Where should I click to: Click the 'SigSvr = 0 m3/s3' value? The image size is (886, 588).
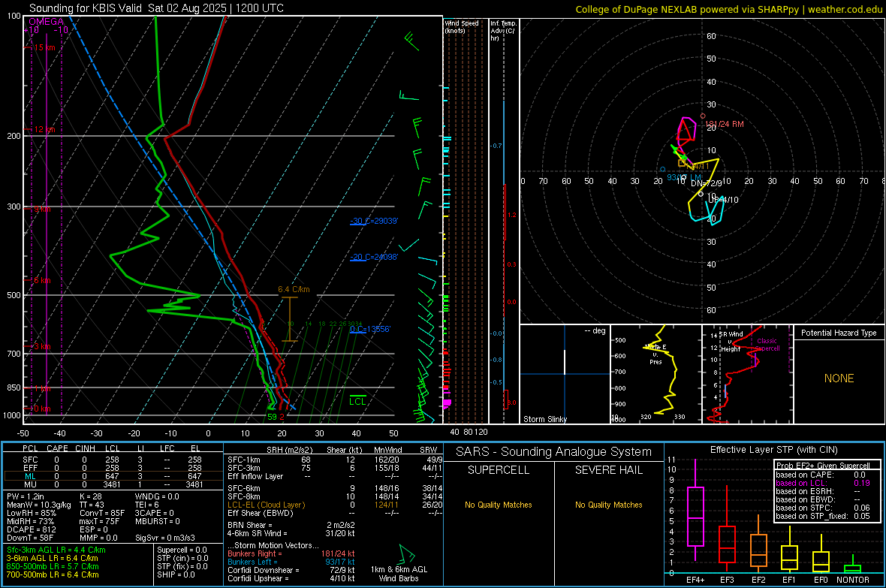(x=165, y=538)
